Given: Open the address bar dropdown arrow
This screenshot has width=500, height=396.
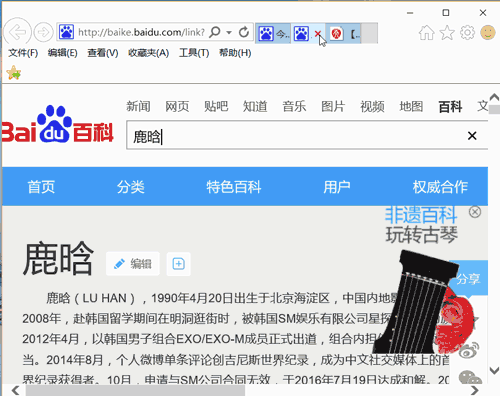Looking at the screenshot, I should [x=229, y=32].
